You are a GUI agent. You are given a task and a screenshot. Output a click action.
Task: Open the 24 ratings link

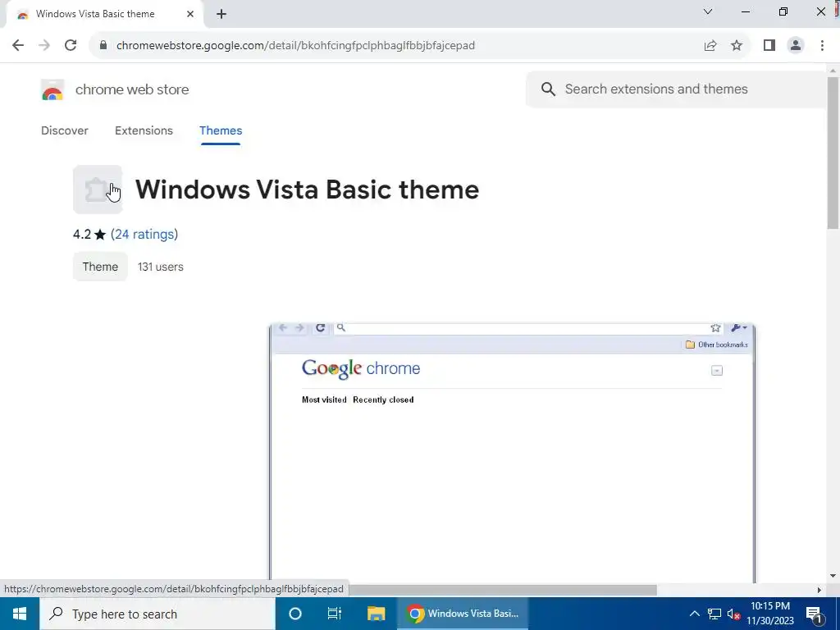coord(144,234)
